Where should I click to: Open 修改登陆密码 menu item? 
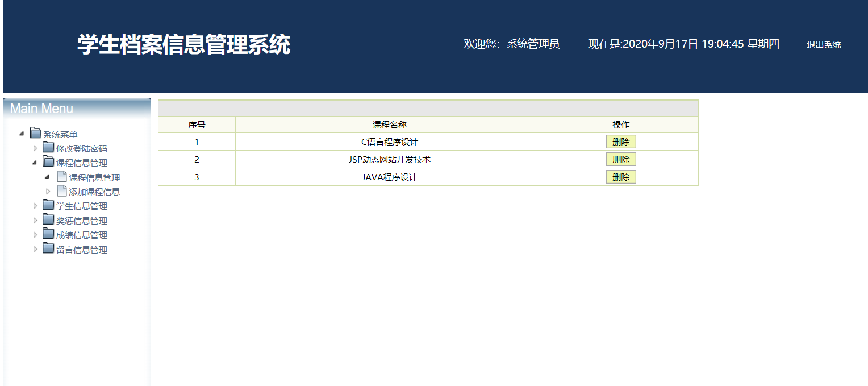click(82, 149)
